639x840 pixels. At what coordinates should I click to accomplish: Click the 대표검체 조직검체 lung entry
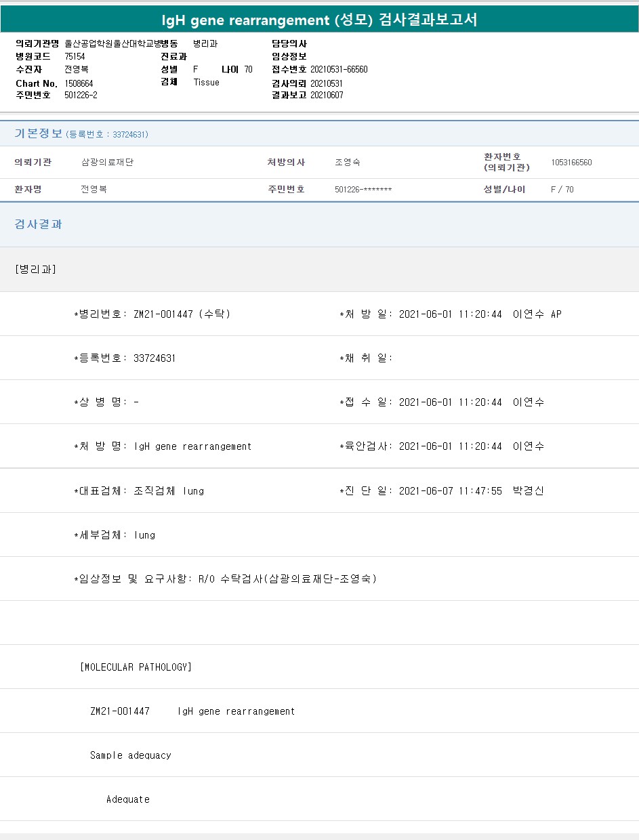139,491
